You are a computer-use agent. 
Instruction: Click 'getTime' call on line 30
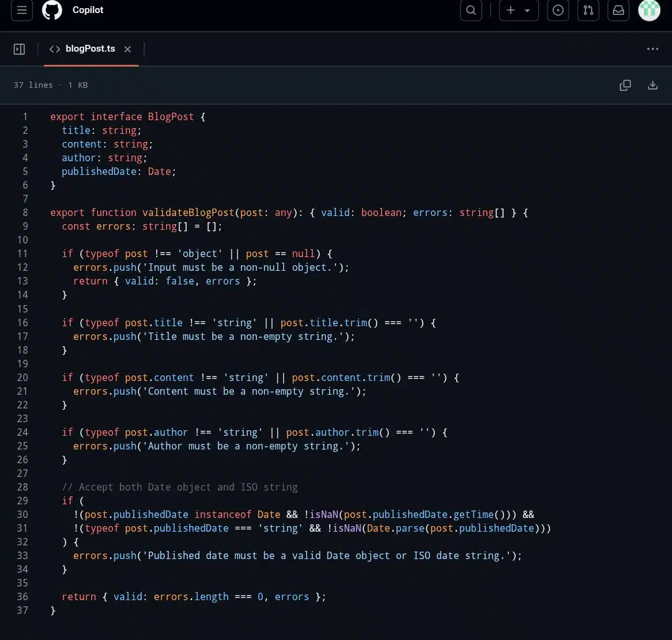(x=474, y=514)
